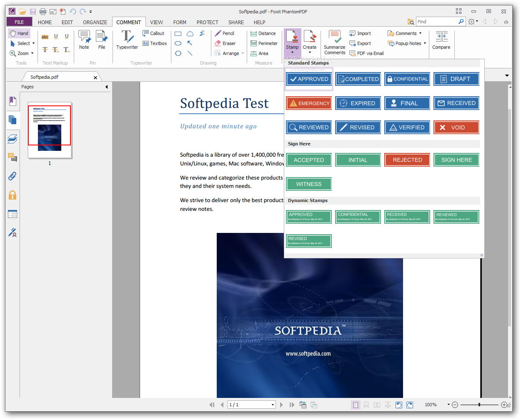The image size is (521, 420).
Task: Add a Note comment
Action: 84,40
